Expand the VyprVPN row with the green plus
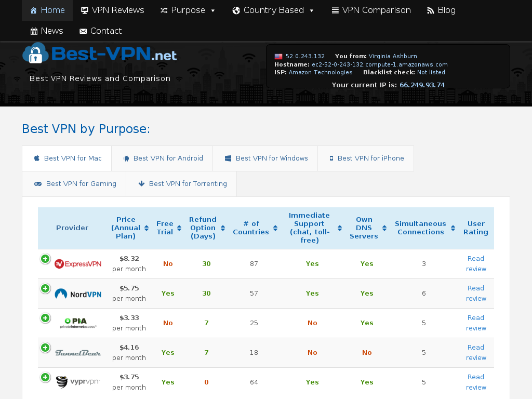532x399 pixels. point(45,377)
